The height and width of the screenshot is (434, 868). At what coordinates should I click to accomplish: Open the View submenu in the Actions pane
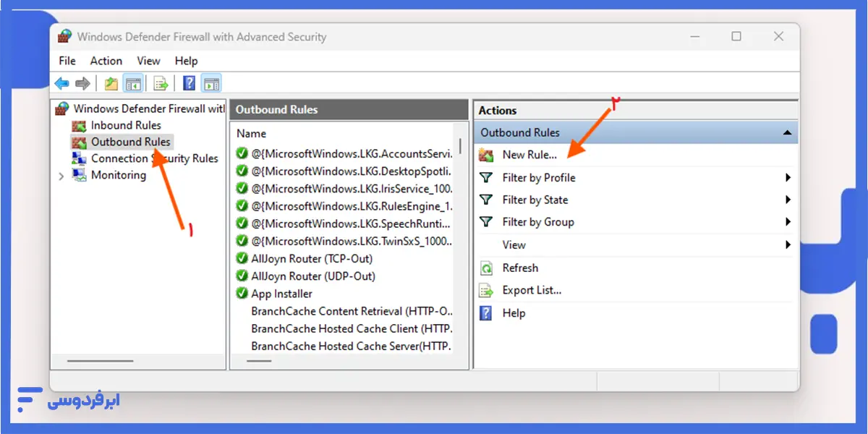(x=637, y=245)
